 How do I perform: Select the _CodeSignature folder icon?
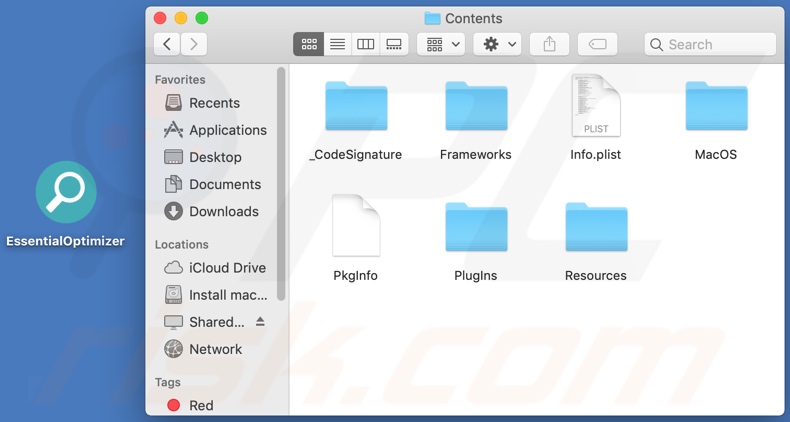click(356, 106)
